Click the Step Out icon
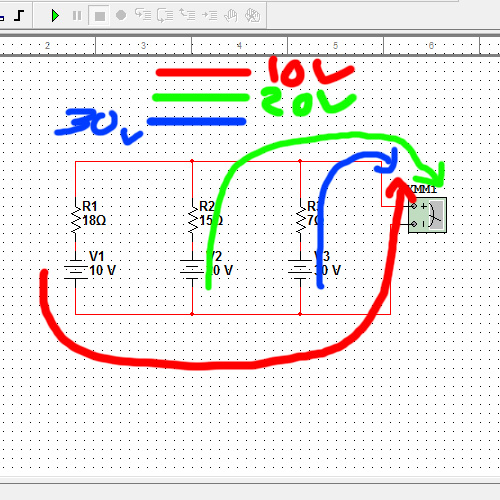Screen dimensions: 500x500 (x=187, y=15)
